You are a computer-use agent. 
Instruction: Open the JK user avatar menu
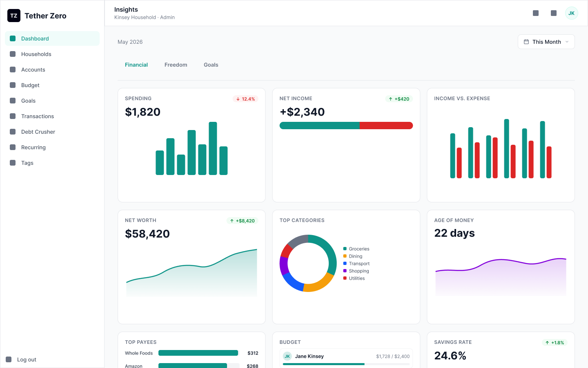(572, 13)
